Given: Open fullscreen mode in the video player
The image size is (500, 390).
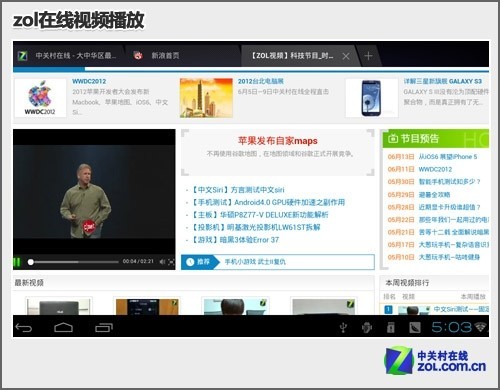Looking at the screenshot, I should [x=171, y=262].
